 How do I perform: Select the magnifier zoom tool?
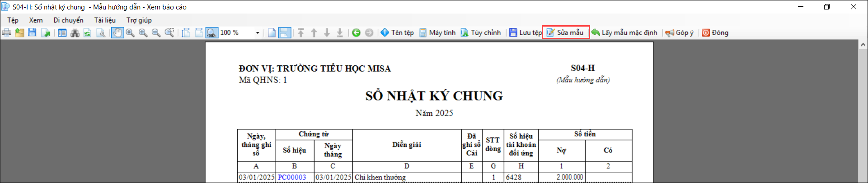[x=130, y=32]
